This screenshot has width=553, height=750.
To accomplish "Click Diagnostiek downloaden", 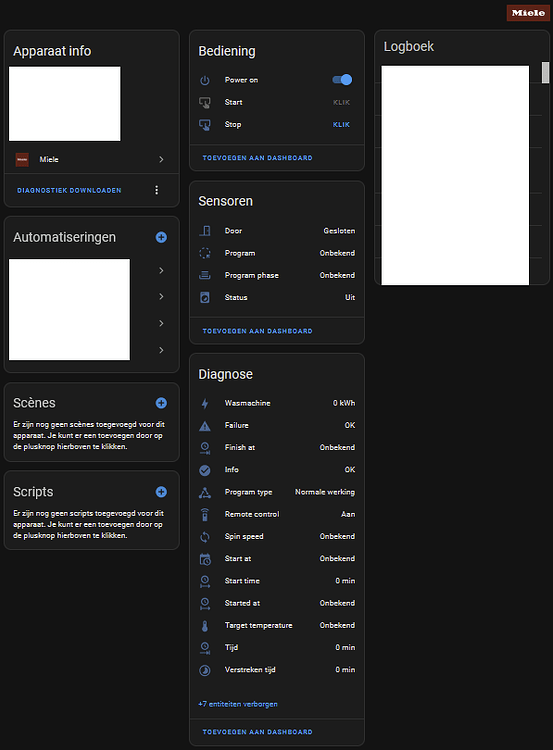I will click(69, 190).
